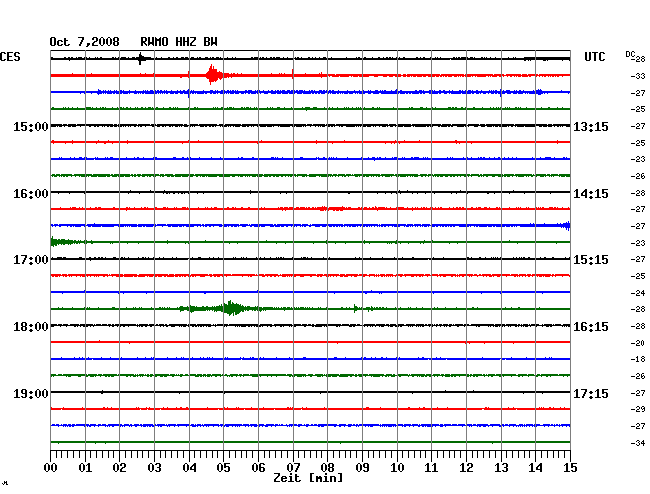Click the "14:15" UTC time label
The height and width of the screenshot is (494, 650).
(591, 194)
